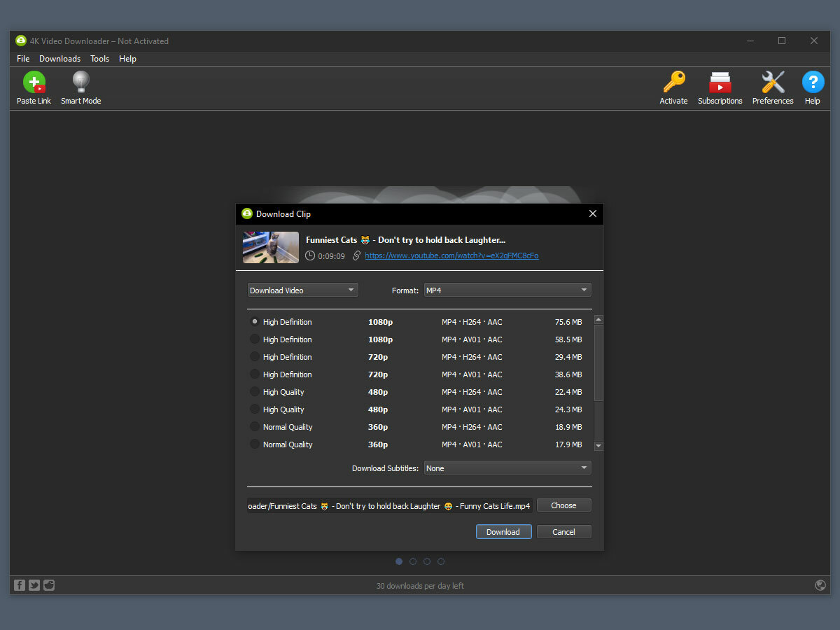
Task: Click the fourth carousel page dot
Action: tap(441, 561)
